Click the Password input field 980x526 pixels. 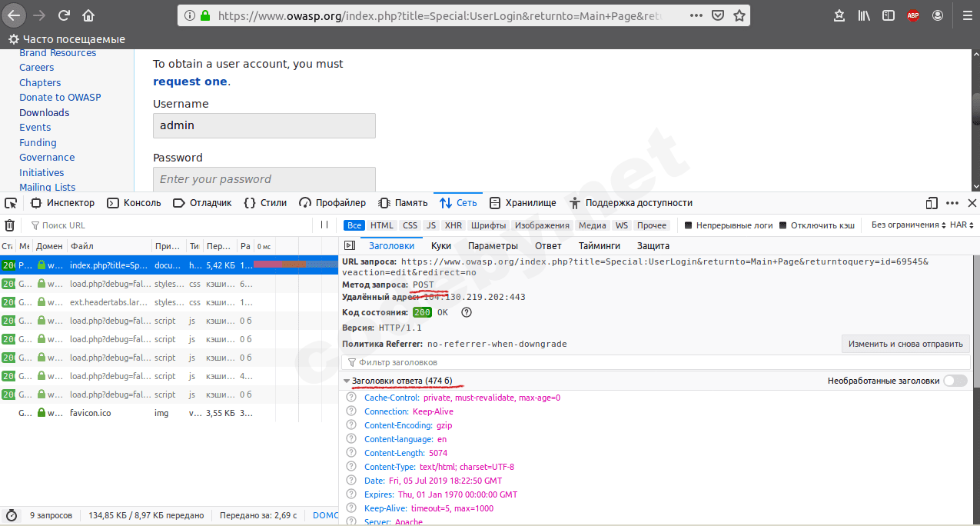pyautogui.click(x=264, y=179)
